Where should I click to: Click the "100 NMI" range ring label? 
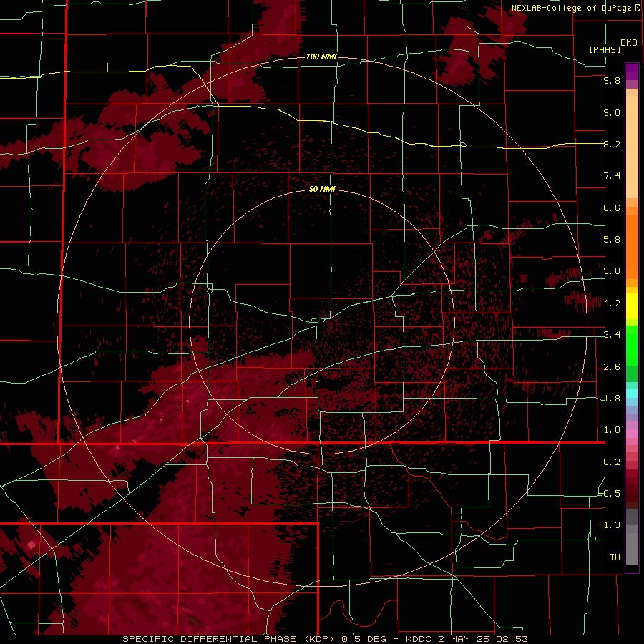(x=321, y=57)
